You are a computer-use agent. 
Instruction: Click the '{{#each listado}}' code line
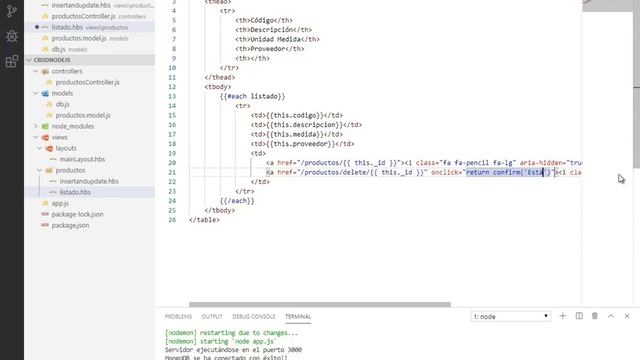point(252,96)
